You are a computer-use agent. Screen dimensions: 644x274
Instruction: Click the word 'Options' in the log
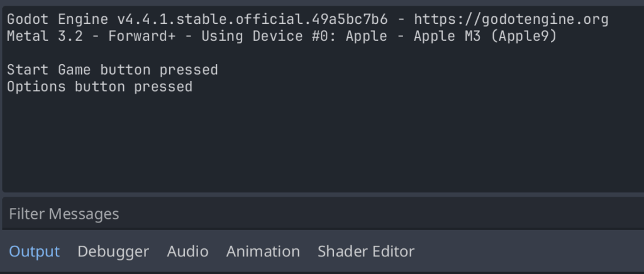(36, 87)
